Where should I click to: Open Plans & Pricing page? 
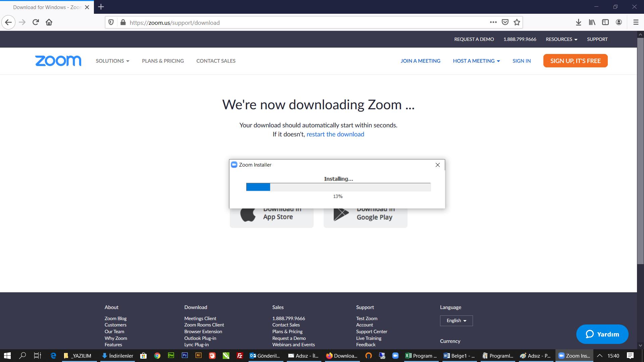pos(163,61)
